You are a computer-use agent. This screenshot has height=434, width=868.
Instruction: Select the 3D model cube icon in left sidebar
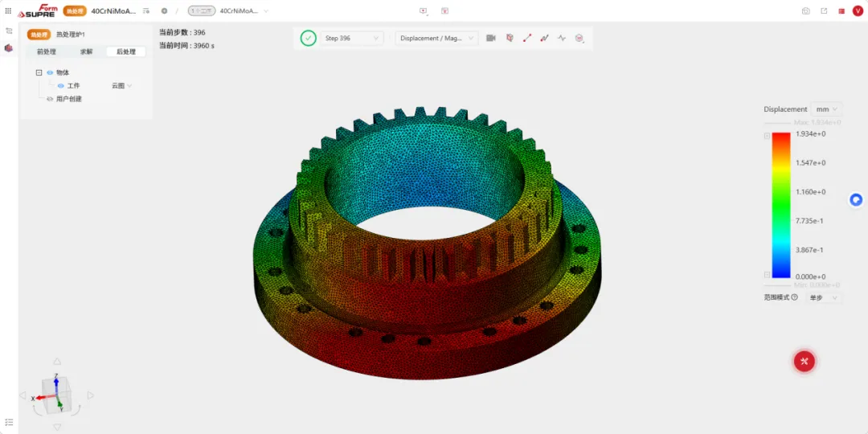[8, 48]
